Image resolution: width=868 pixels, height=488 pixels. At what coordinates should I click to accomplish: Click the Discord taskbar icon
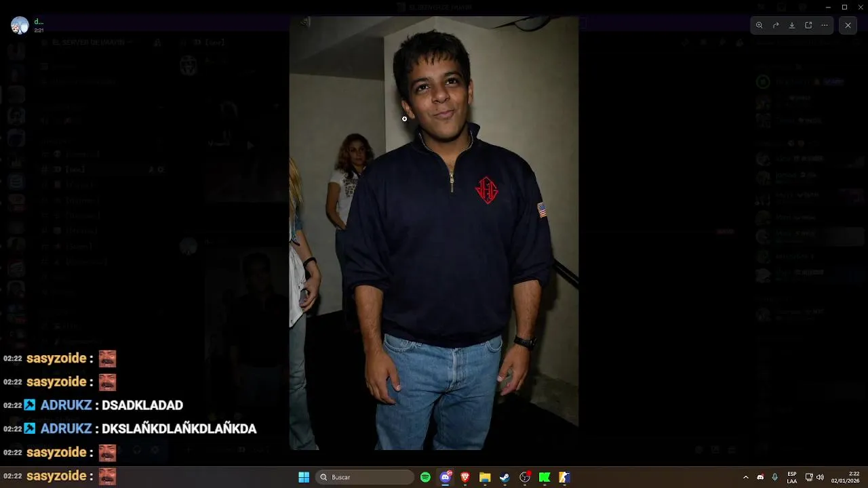(x=446, y=477)
